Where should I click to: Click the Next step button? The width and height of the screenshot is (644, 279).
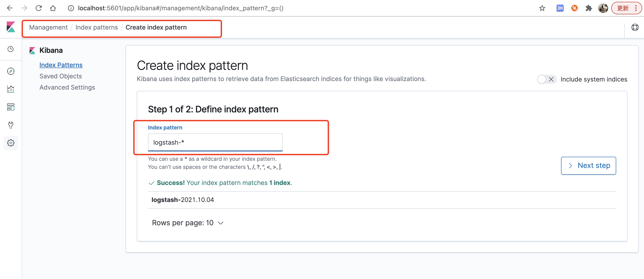coord(588,166)
